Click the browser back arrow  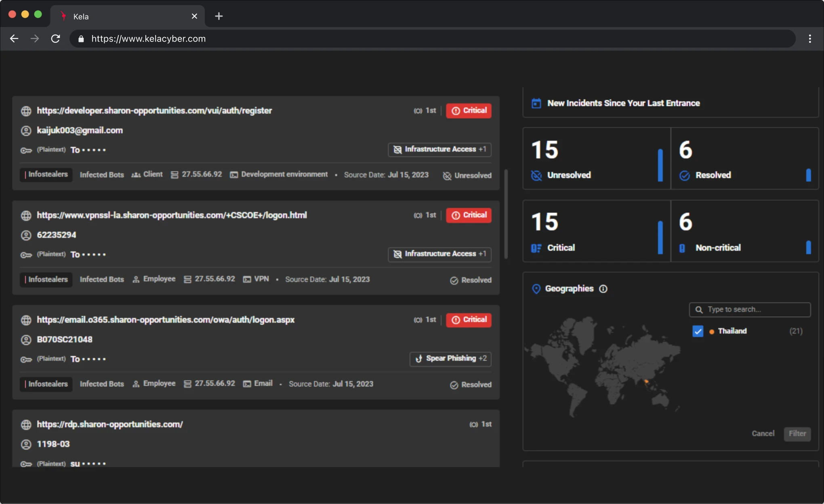pos(14,39)
